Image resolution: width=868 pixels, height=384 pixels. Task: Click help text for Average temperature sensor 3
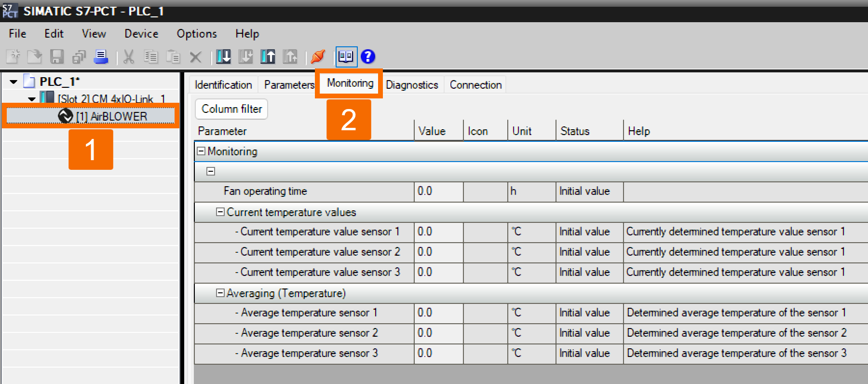(737, 353)
